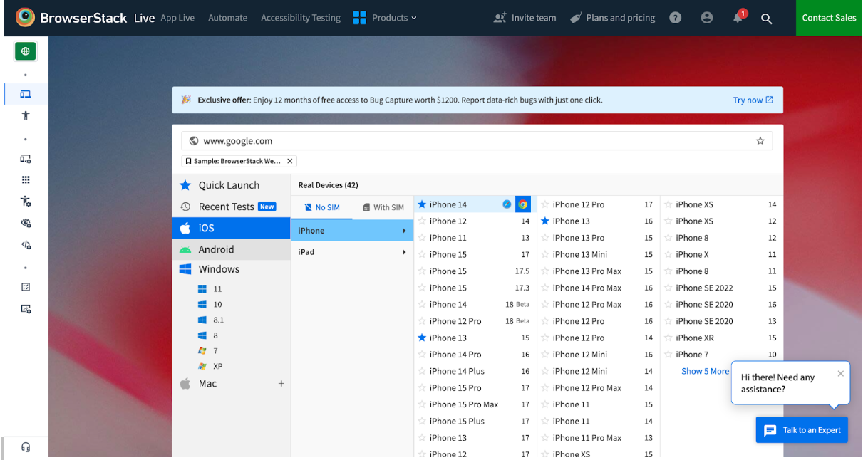Favorite iPhone 11 Pro Max with its star
Image resolution: width=868 pixels, height=460 pixels.
[545, 438]
